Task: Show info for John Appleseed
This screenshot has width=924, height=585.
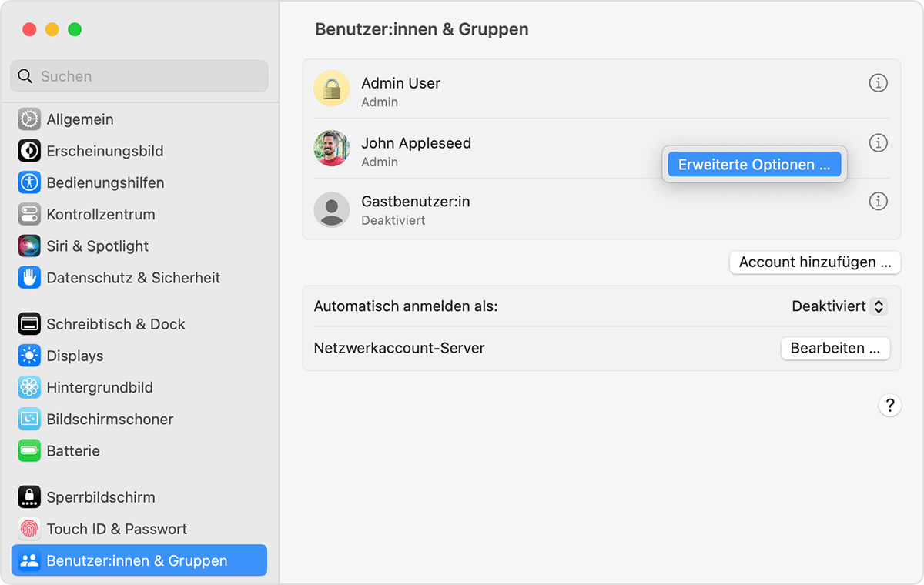Action: point(878,142)
